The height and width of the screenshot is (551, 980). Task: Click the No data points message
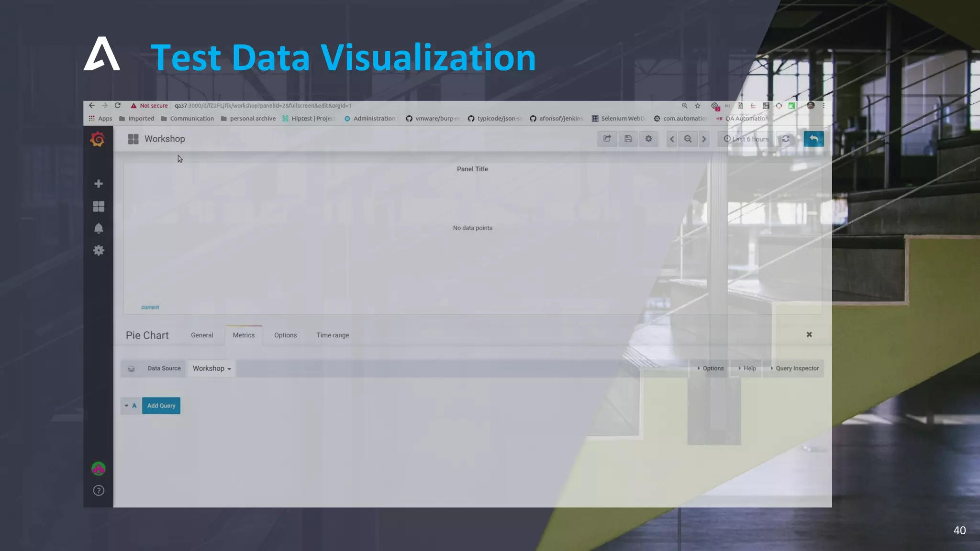point(473,228)
